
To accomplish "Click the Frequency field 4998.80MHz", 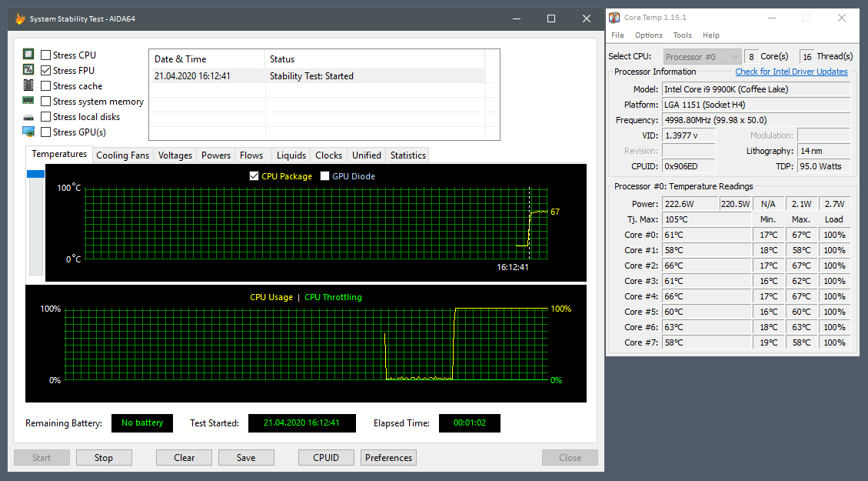I will point(757,120).
